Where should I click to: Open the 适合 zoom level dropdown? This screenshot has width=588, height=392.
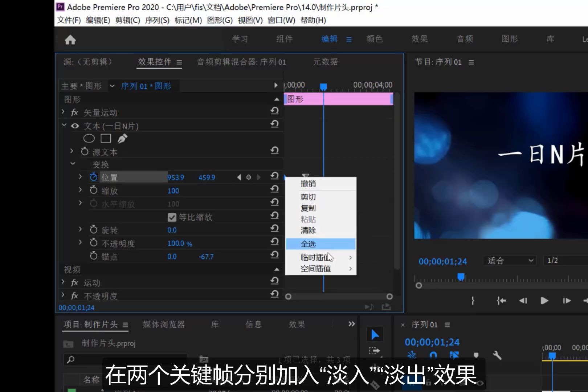pos(509,261)
